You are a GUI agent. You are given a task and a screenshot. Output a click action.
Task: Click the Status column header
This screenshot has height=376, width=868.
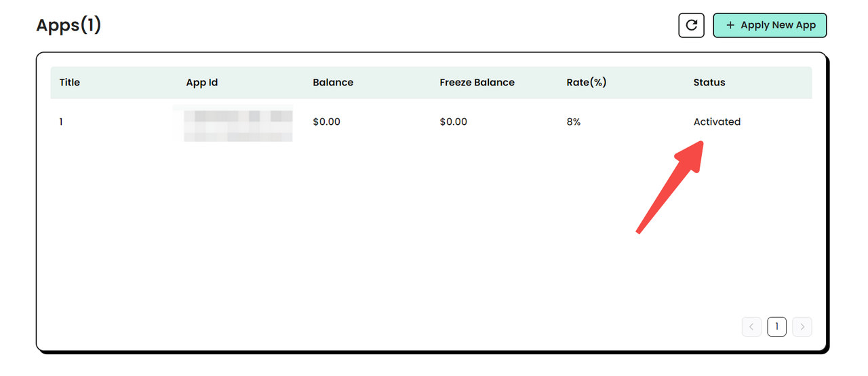click(x=709, y=82)
